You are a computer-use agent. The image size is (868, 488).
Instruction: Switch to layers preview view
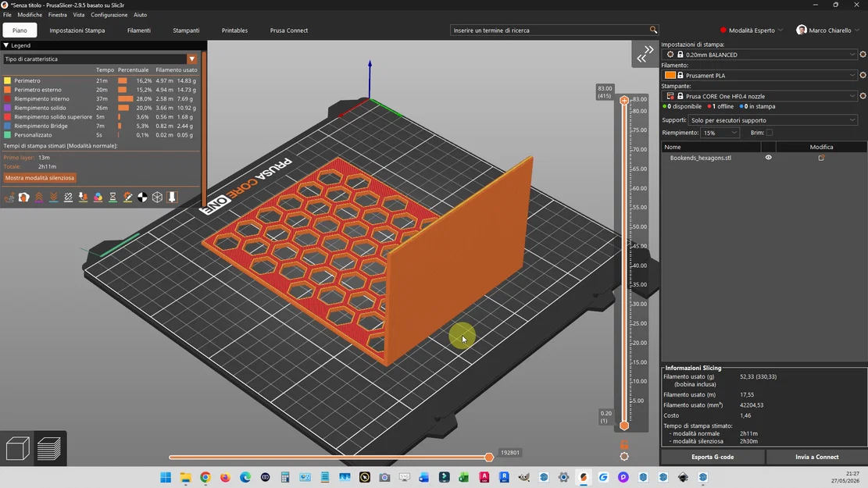click(x=49, y=448)
